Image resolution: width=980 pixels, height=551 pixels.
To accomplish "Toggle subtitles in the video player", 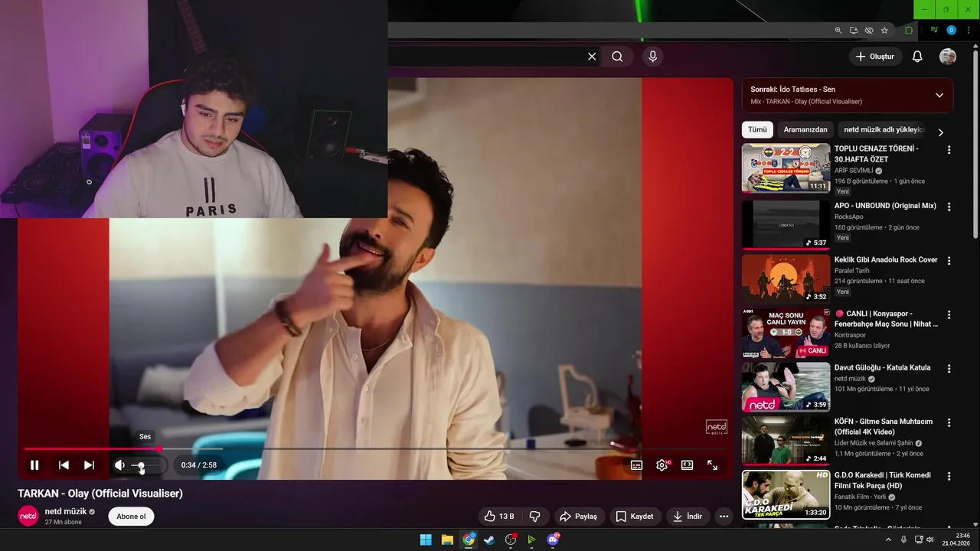I will 636,465.
